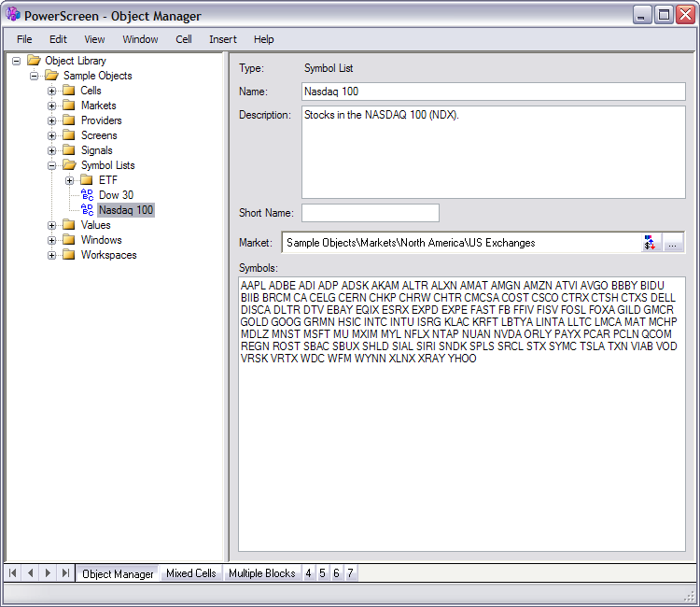Switch to the Mixed Cells tab

point(190,573)
